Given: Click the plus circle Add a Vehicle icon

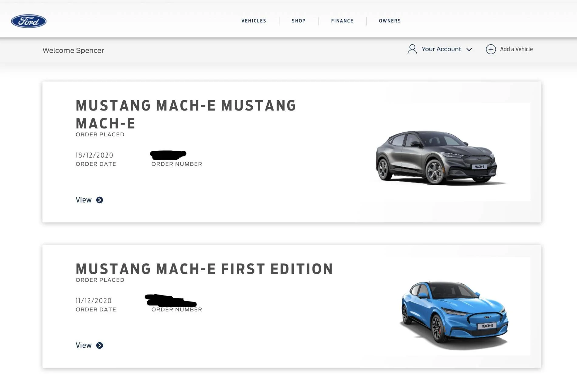Looking at the screenshot, I should click(x=491, y=49).
